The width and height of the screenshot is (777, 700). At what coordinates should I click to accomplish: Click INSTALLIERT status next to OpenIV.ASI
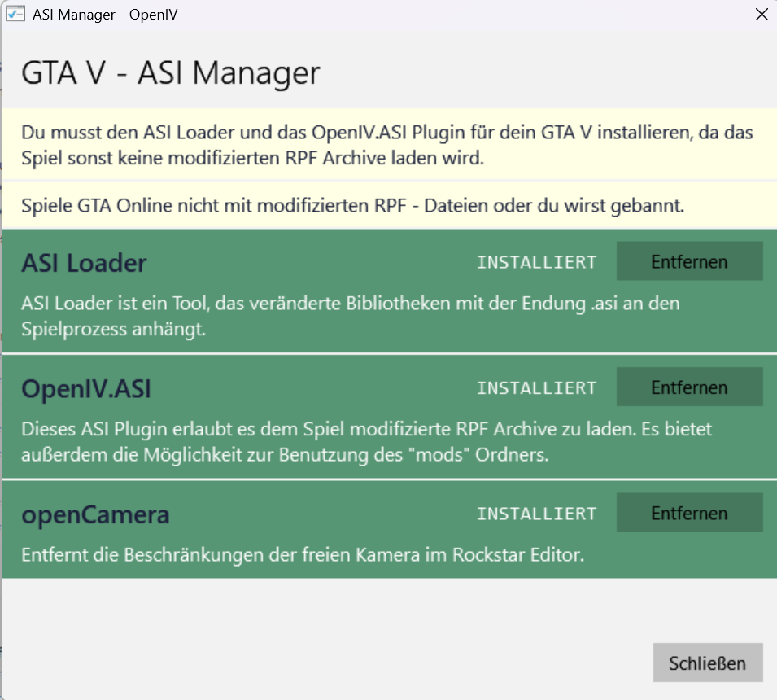click(x=536, y=388)
